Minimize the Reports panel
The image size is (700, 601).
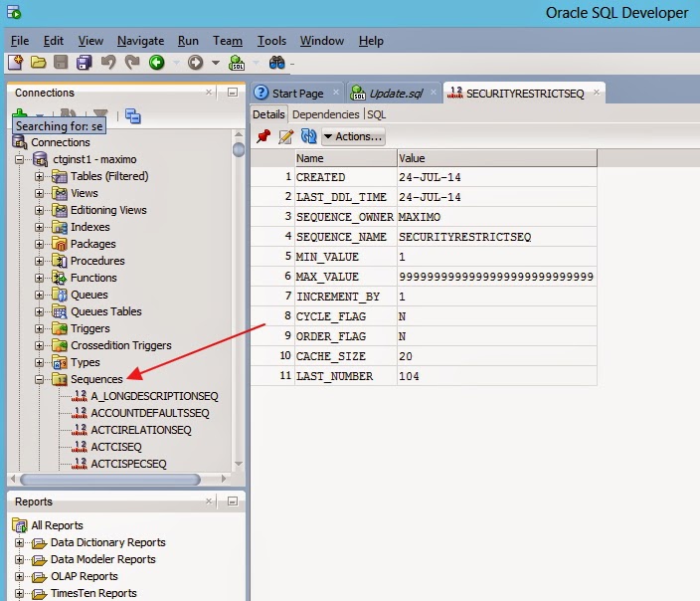(233, 501)
